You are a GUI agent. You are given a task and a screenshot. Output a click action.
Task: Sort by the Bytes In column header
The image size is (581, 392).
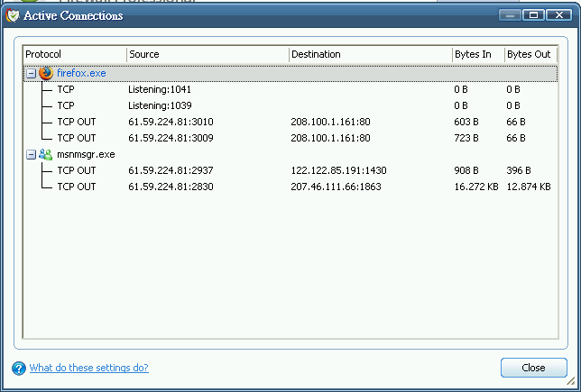tap(478, 54)
